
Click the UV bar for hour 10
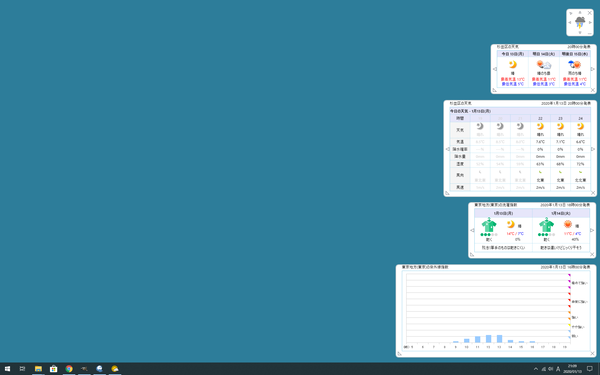467,341
